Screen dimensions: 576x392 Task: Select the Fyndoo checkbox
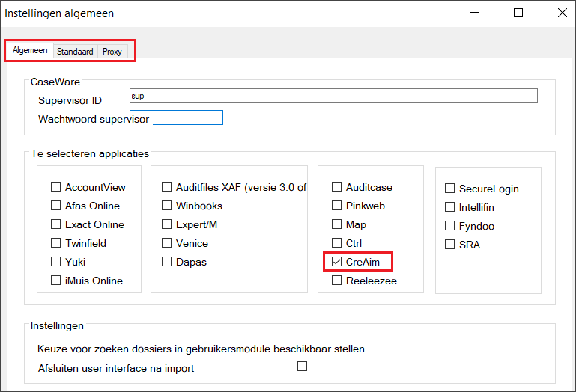coord(449,226)
